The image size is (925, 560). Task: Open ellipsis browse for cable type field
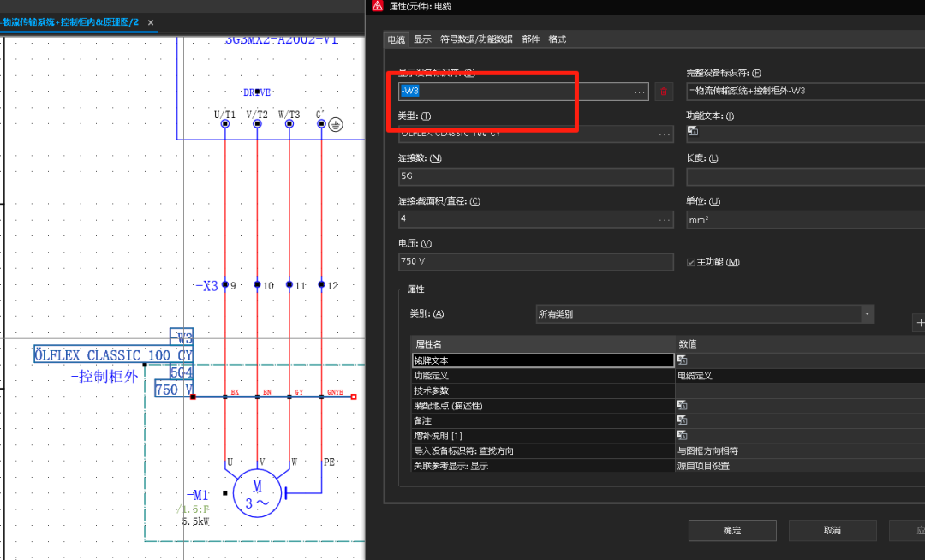pos(664,134)
